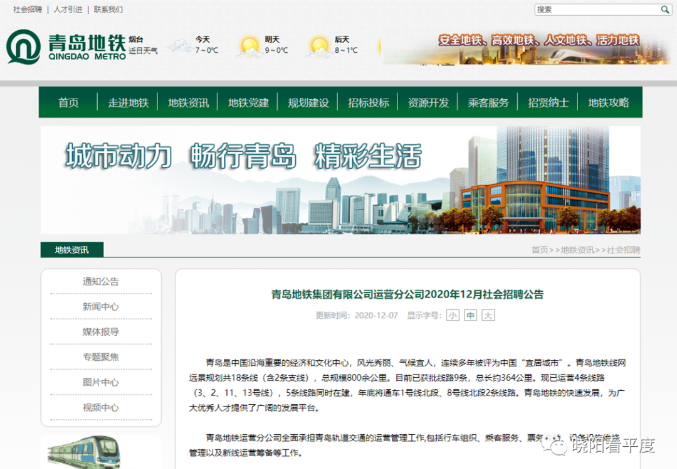Click 首页 in the breadcrumb trail
The image size is (677, 469).
coord(539,250)
